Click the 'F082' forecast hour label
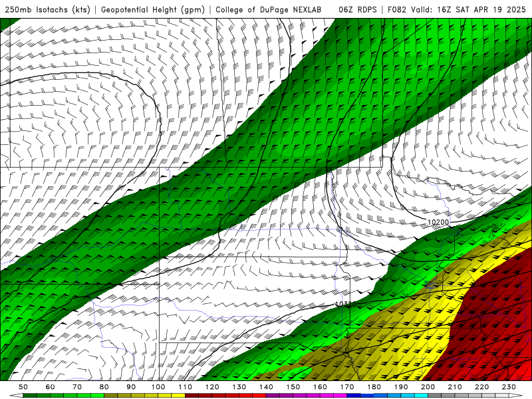Image resolution: width=532 pixels, height=399 pixels. point(396,9)
